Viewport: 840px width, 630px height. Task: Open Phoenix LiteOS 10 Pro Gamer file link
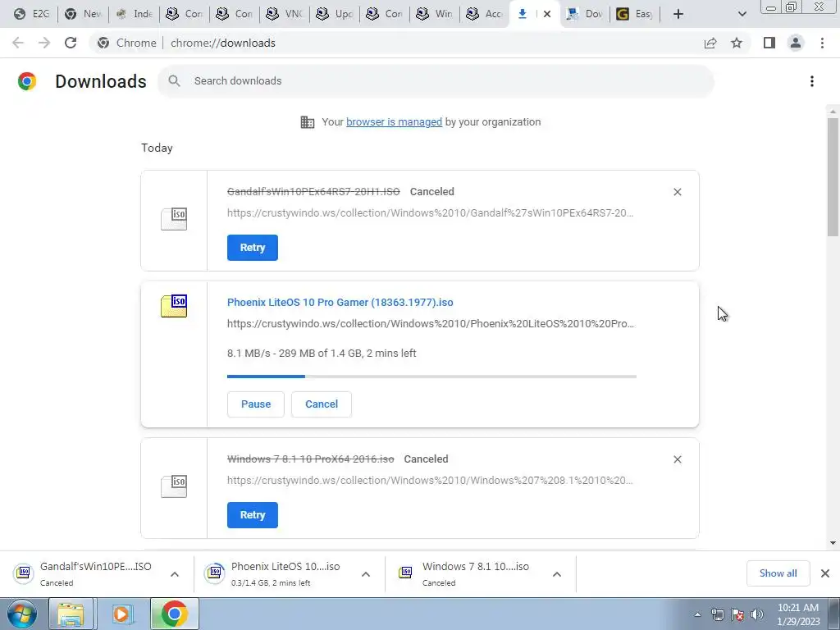(340, 302)
